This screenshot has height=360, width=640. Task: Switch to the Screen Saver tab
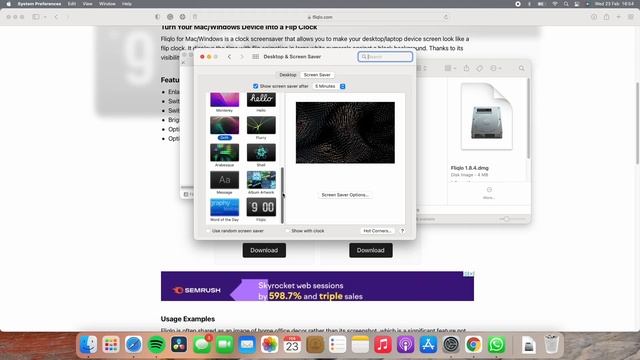[317, 75]
